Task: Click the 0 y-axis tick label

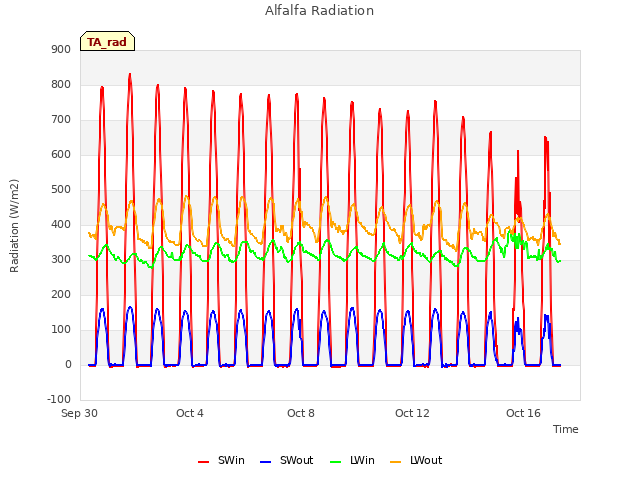Action: (x=68, y=364)
